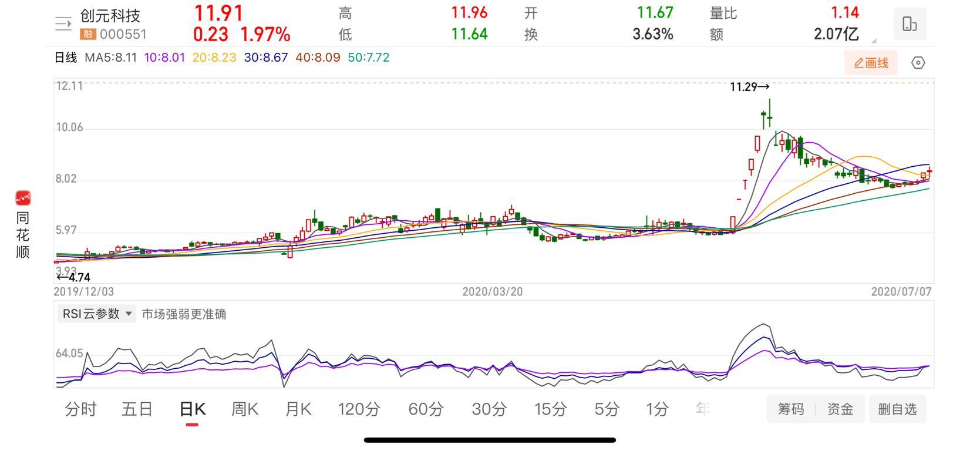Image resolution: width=980 pixels, height=451 pixels.
Task: Switch to the partly hidden 年 tab
Action: [x=703, y=409]
